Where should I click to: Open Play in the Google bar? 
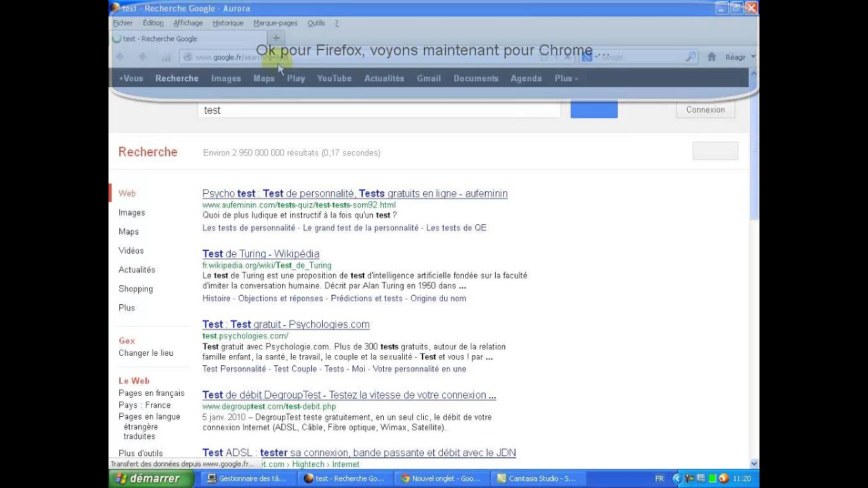pyautogui.click(x=296, y=79)
